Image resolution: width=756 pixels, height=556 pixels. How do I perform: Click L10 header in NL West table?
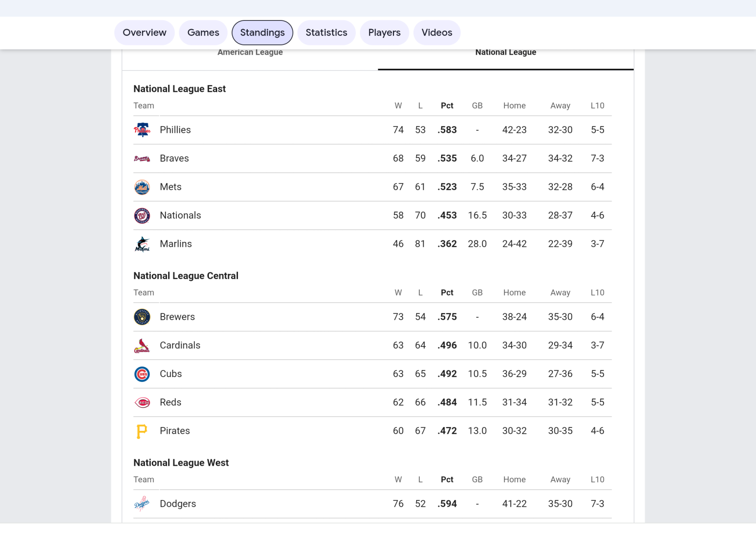point(597,480)
